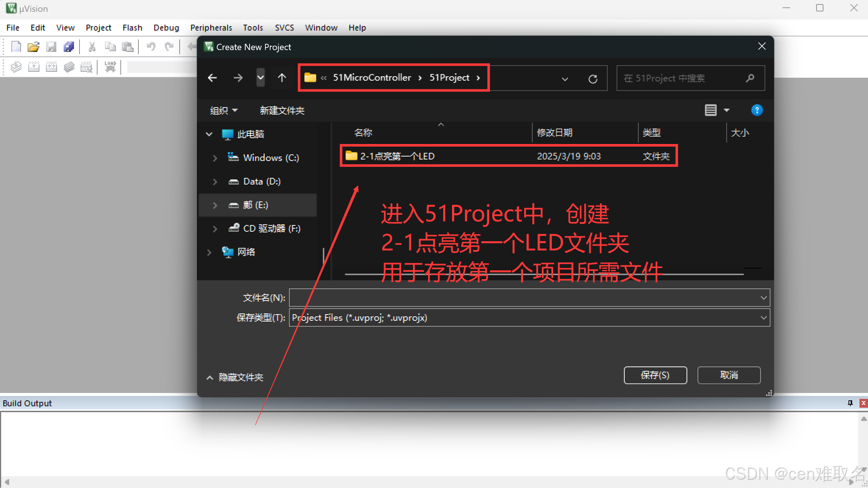The image size is (868, 488).
Task: Click the Build target toolbar icon
Action: coord(34,67)
